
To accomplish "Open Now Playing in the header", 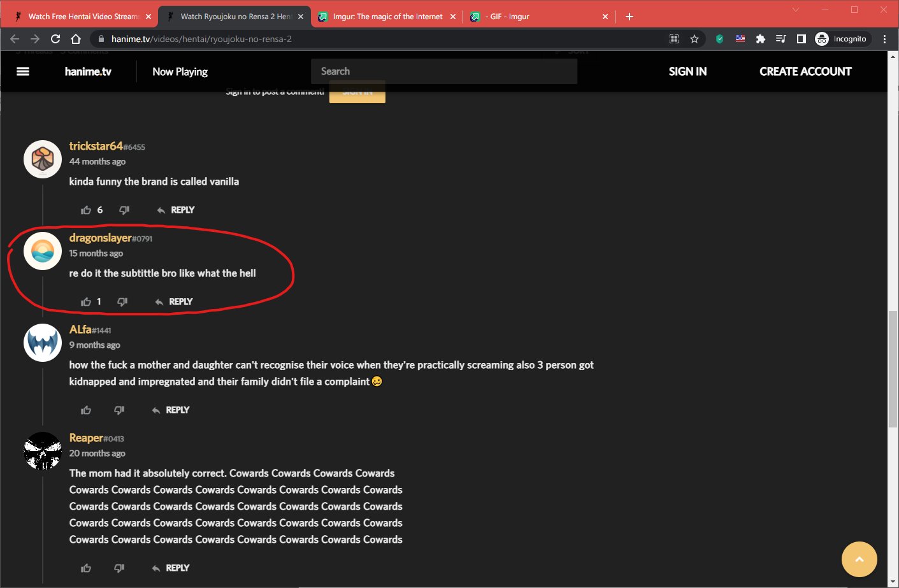I will 180,72.
